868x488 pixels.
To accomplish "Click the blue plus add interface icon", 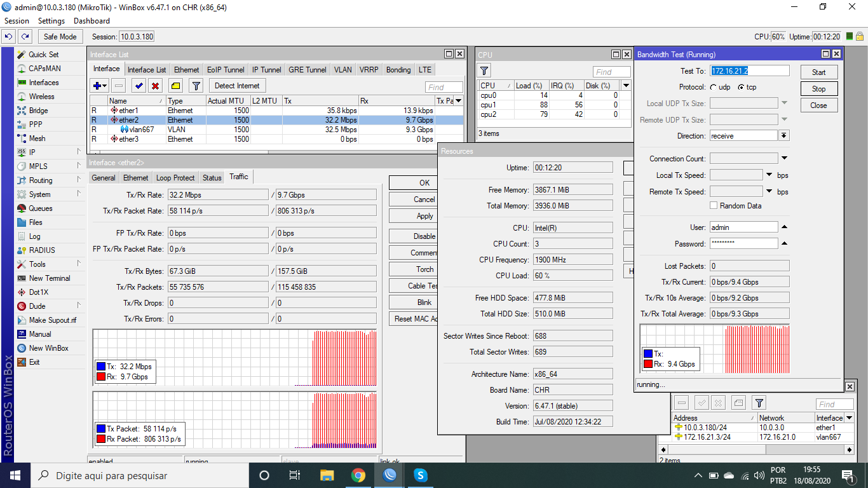I will pos(100,86).
